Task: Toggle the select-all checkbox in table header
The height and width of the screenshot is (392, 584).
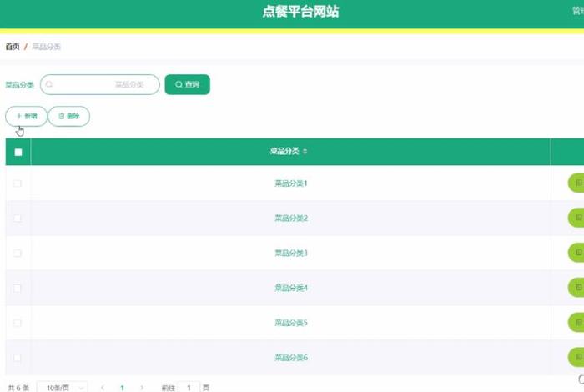Action: [18, 152]
